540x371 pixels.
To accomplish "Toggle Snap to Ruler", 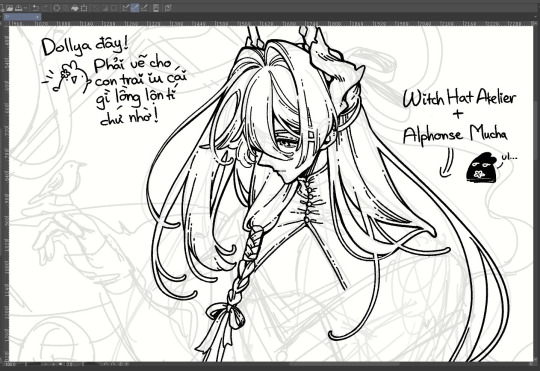I will click(x=126, y=8).
